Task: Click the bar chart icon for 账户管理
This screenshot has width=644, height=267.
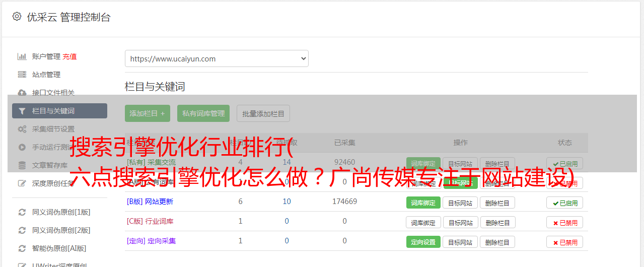Action: coord(22,56)
